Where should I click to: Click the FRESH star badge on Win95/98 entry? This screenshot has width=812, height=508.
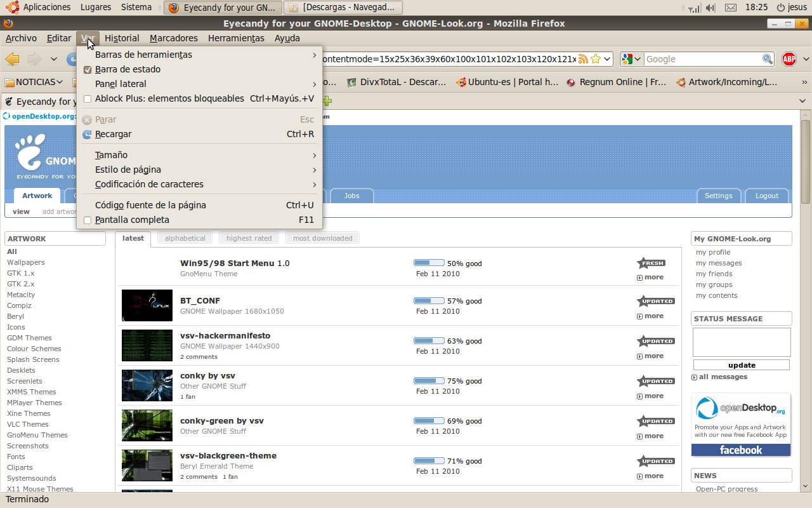click(x=652, y=263)
